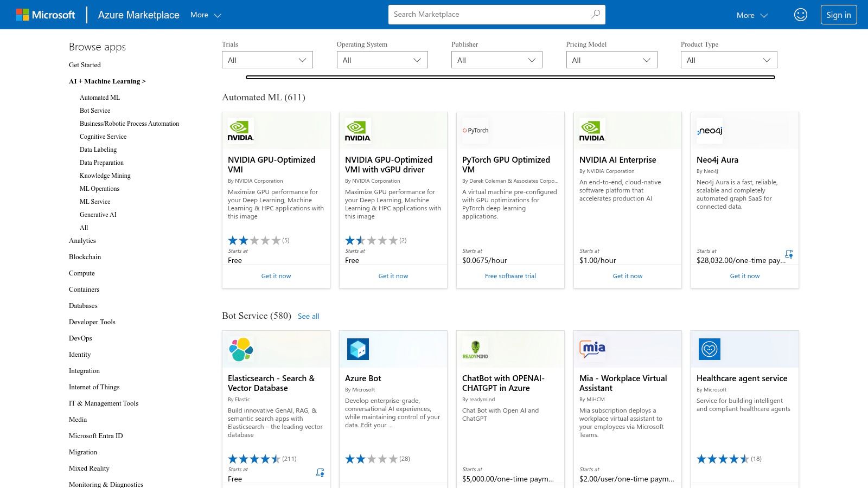This screenshot has height=488, width=868.
Task: Click the Elasticsearch colorful logo icon
Action: click(240, 349)
